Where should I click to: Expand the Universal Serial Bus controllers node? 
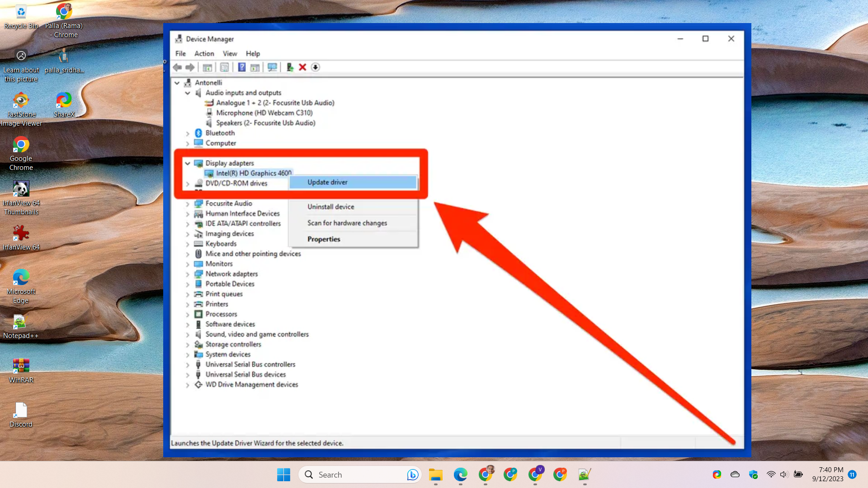pyautogui.click(x=188, y=364)
